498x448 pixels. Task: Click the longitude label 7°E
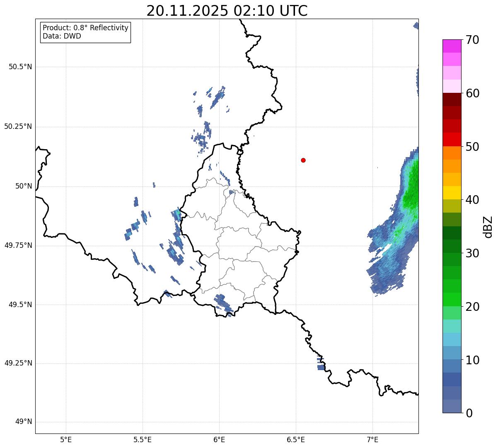(372, 440)
